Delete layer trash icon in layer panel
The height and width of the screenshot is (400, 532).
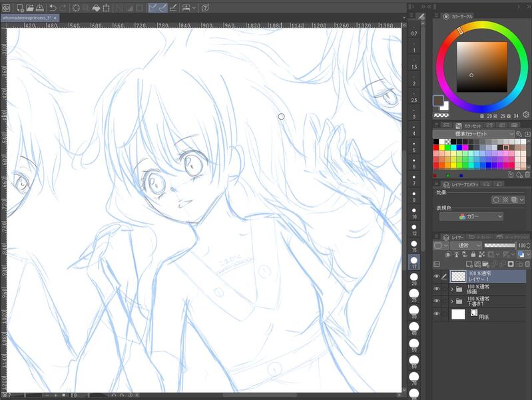[527, 264]
